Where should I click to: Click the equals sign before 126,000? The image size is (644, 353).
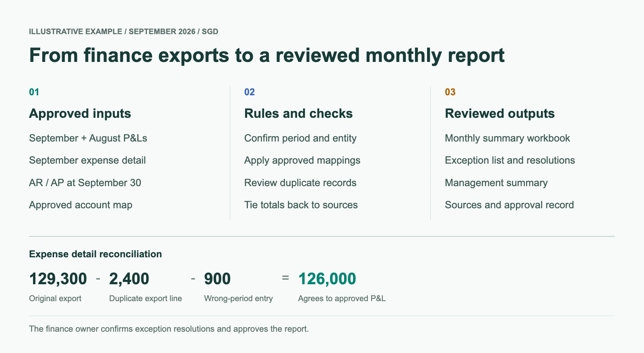(285, 278)
